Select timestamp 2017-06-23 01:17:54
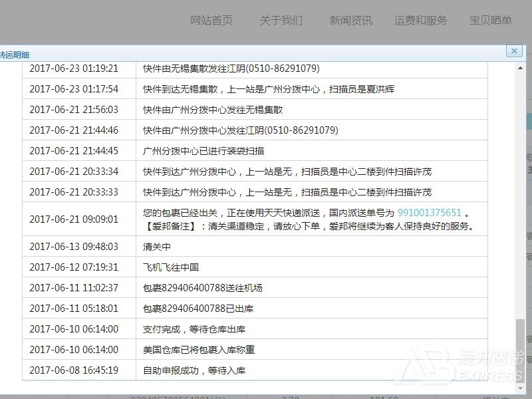Screen dimensions: 532x399 (74, 89)
